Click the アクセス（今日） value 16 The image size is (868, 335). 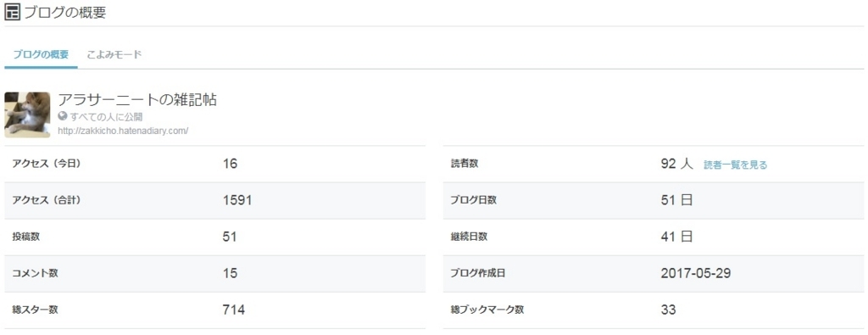(230, 164)
